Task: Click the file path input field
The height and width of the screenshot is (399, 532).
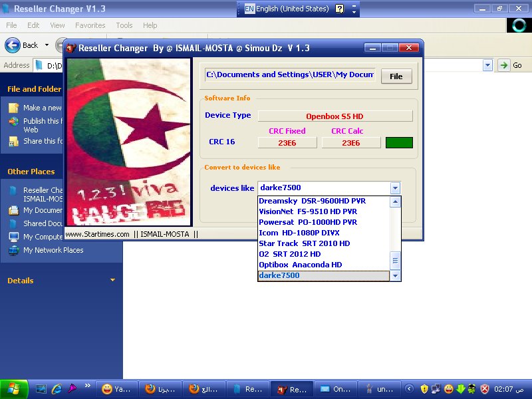Action: [290, 74]
